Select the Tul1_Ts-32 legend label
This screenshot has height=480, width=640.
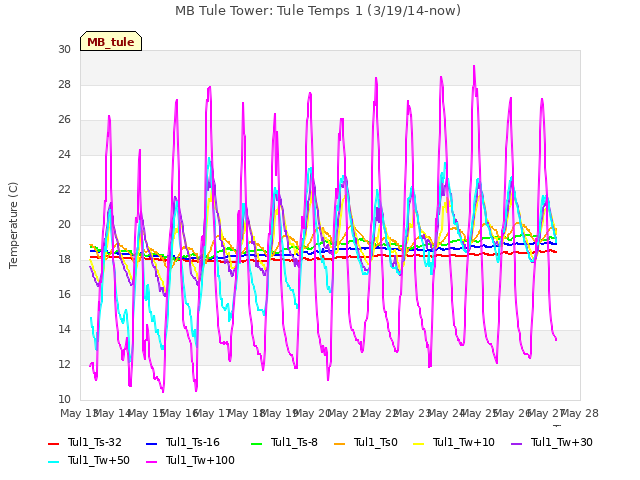[x=95, y=442]
